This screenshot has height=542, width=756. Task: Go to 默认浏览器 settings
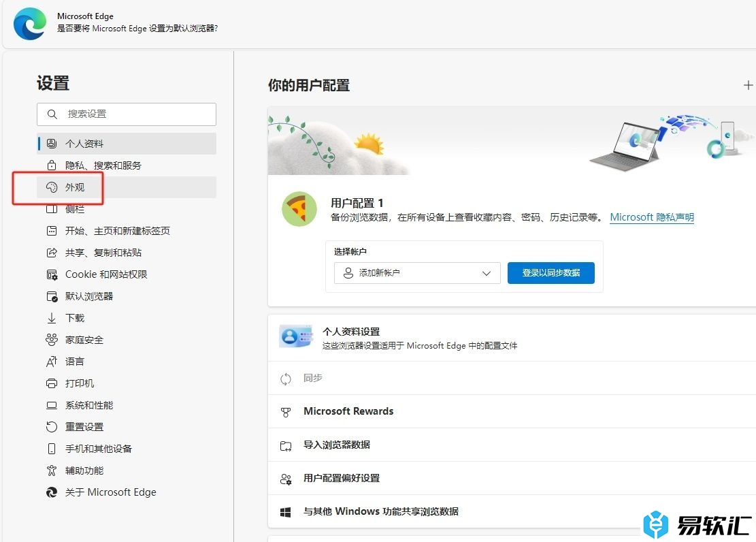tap(127, 296)
